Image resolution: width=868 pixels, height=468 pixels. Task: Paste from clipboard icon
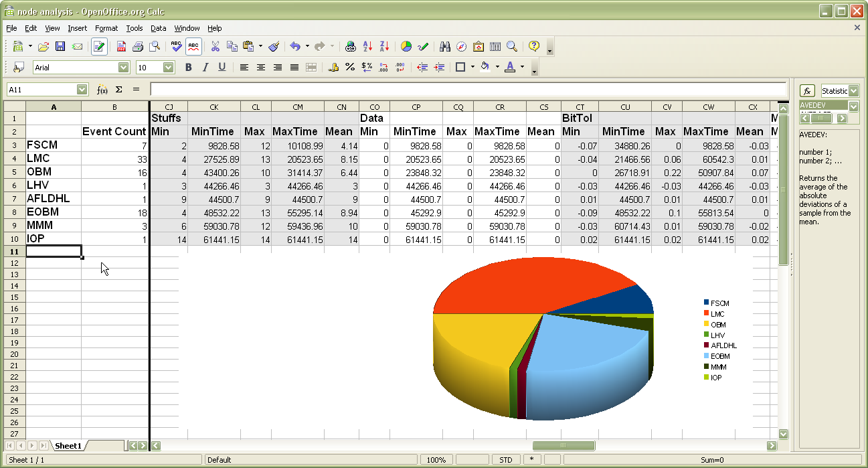click(249, 46)
